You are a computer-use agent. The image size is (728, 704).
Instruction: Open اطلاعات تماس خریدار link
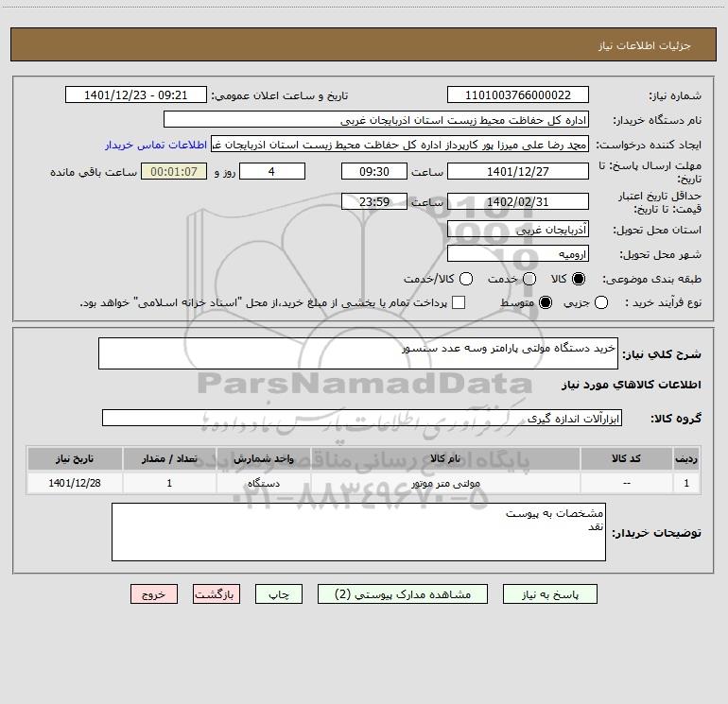(x=156, y=145)
